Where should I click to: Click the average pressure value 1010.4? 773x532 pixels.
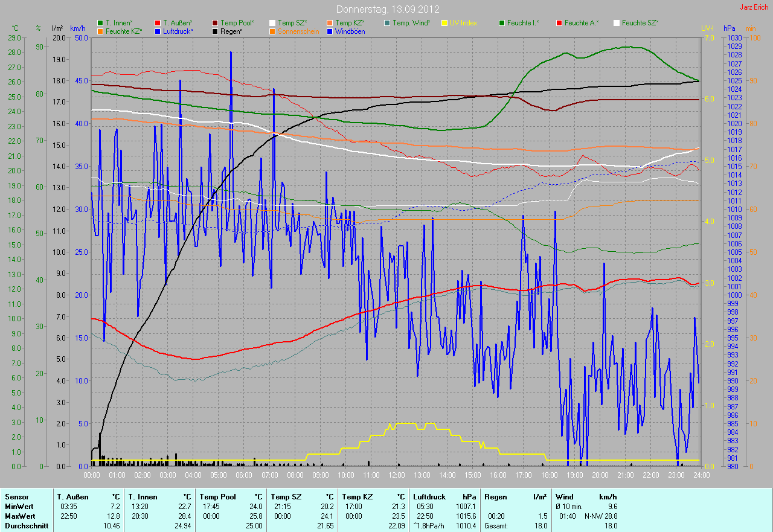tap(466, 526)
